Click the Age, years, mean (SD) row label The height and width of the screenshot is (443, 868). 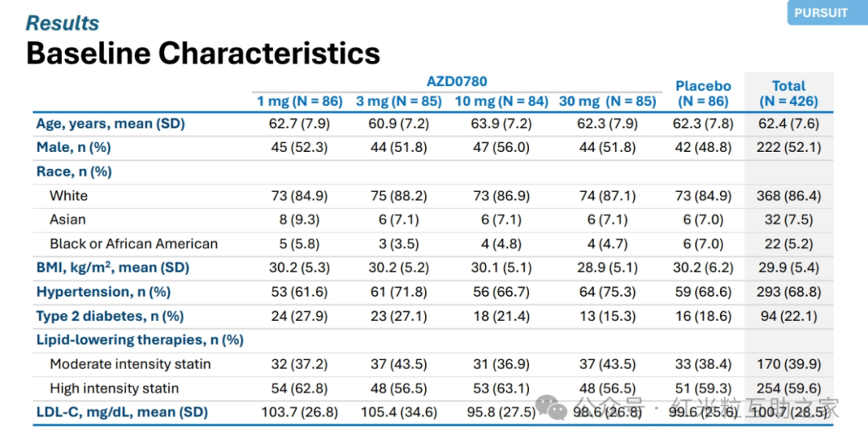point(110,124)
